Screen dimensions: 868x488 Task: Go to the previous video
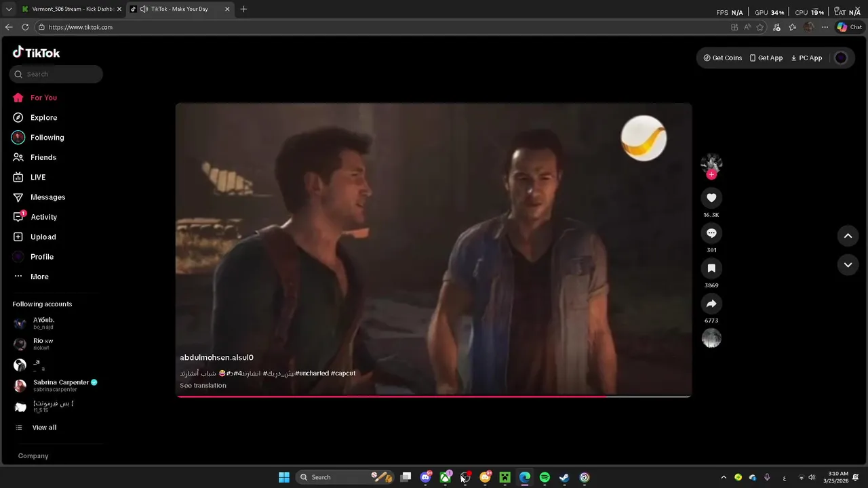pos(848,236)
